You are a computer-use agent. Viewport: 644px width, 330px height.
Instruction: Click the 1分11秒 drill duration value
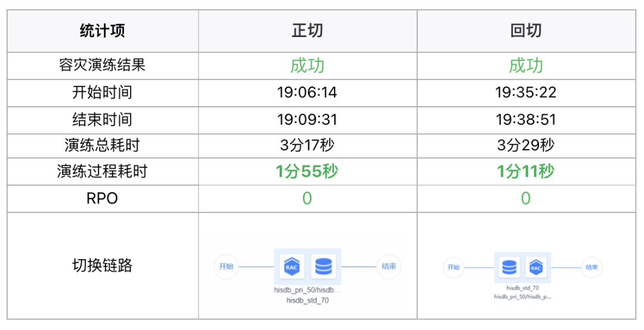(x=526, y=172)
